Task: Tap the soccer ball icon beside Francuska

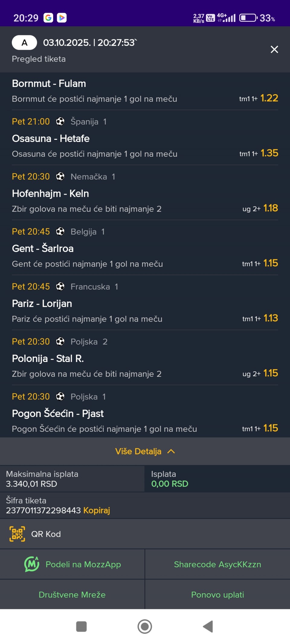Action: pos(60,287)
